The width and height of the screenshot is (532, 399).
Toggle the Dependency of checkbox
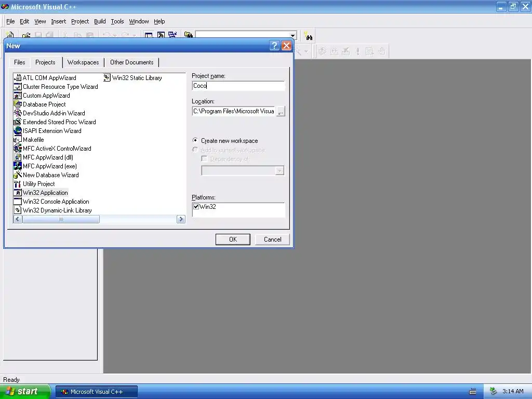pos(204,158)
